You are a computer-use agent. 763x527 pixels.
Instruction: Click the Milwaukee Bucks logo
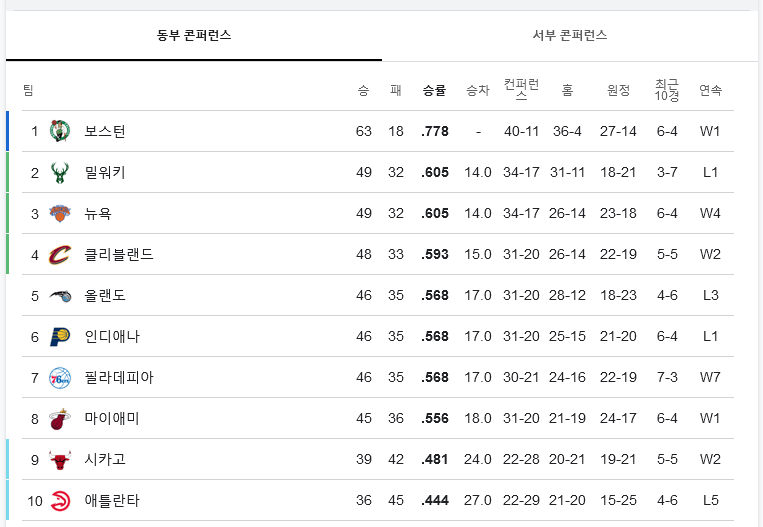coord(60,172)
